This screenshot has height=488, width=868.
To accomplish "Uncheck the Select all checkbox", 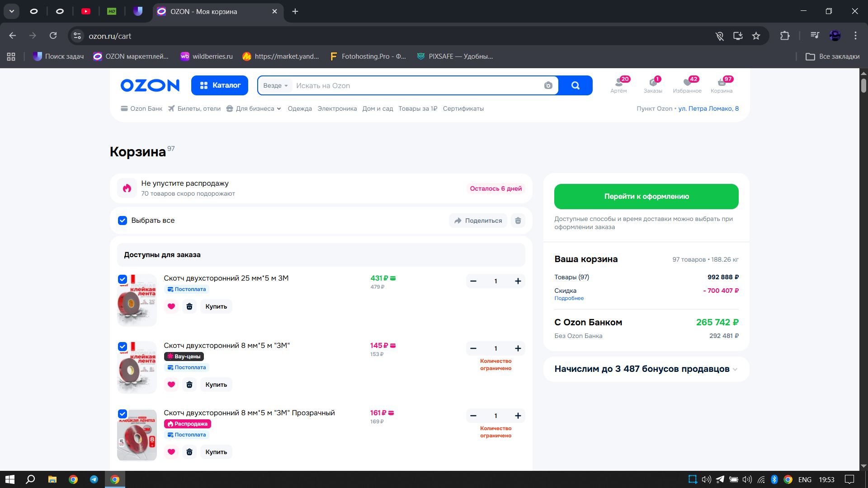I will pyautogui.click(x=123, y=221).
